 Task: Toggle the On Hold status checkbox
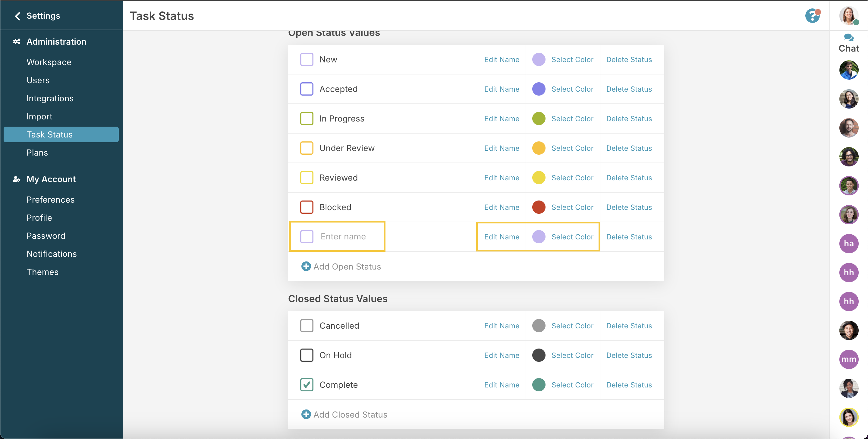[307, 355]
